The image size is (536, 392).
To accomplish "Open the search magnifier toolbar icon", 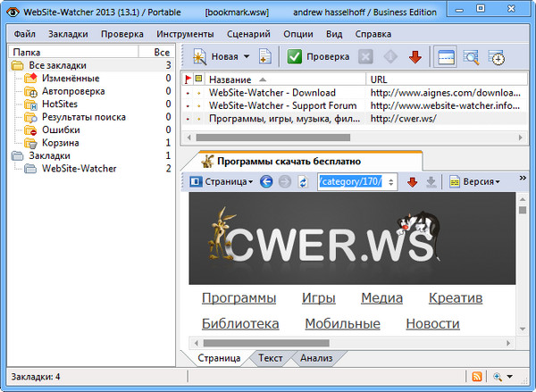I will (x=471, y=57).
